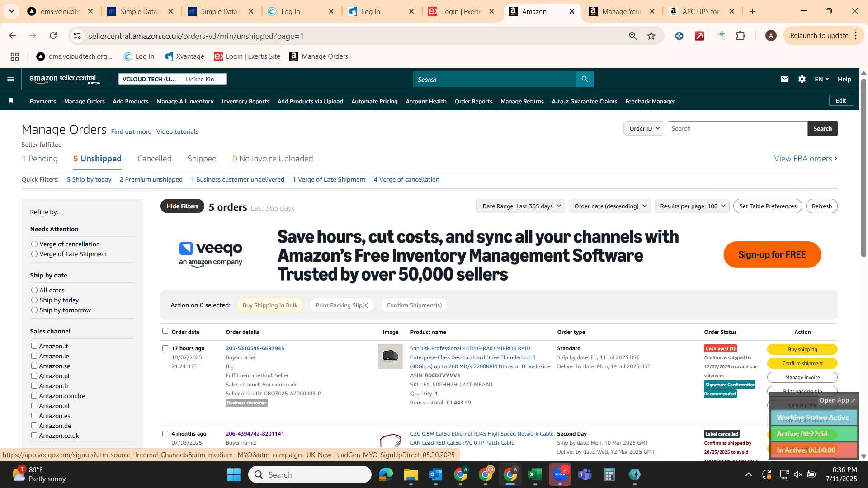Click the header search magnifier button
Image resolution: width=868 pixels, height=488 pixels.
coord(585,79)
